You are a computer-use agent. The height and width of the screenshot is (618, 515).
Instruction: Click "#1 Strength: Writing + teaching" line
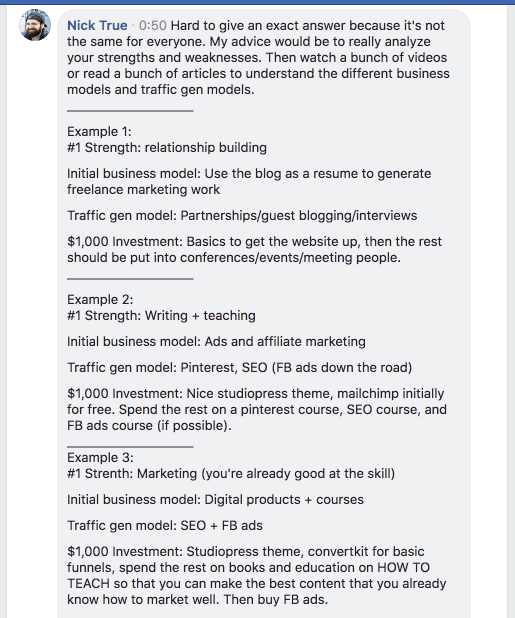[x=161, y=316]
